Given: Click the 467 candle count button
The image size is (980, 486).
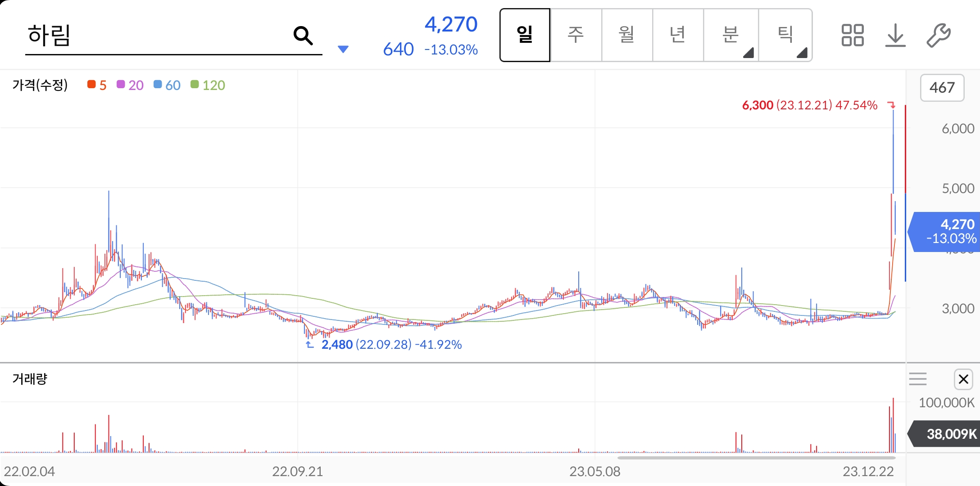Looking at the screenshot, I should [942, 88].
